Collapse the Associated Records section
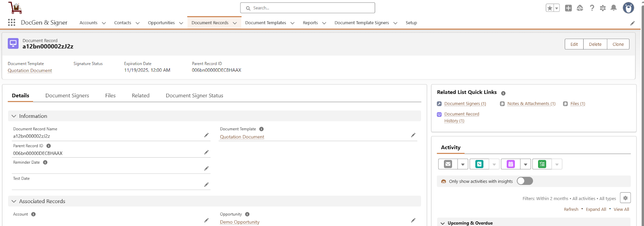 point(14,201)
